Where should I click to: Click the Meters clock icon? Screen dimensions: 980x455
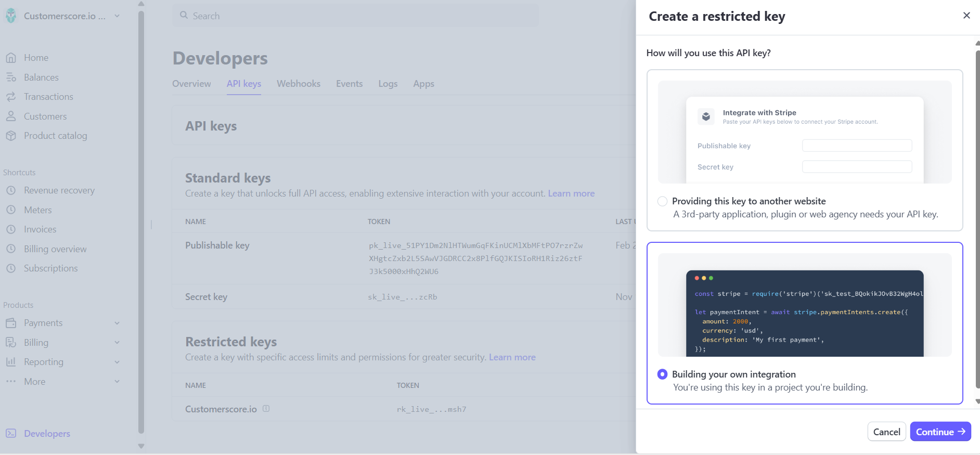click(x=11, y=210)
